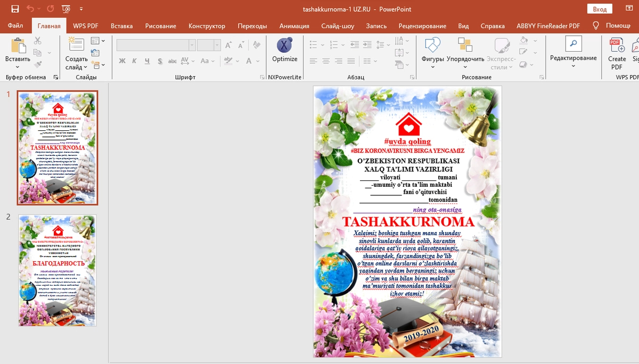The height and width of the screenshot is (364, 639).
Task: Click the text highlight color swatch
Action: pos(229,61)
